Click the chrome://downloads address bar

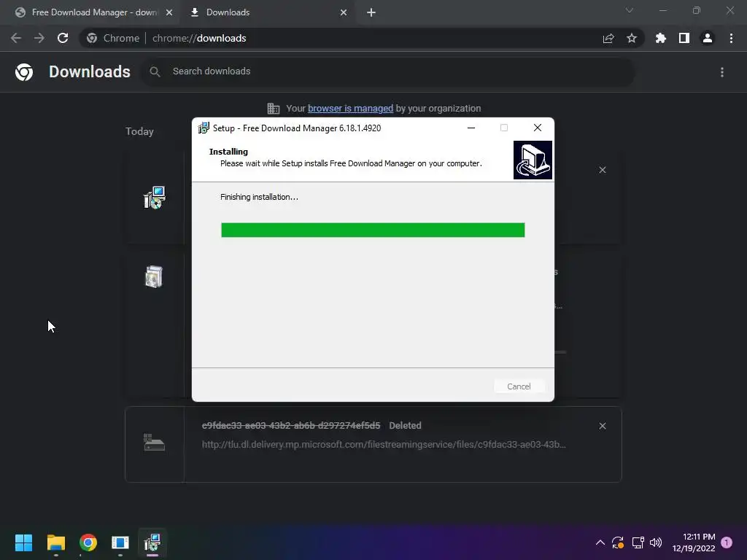point(362,38)
